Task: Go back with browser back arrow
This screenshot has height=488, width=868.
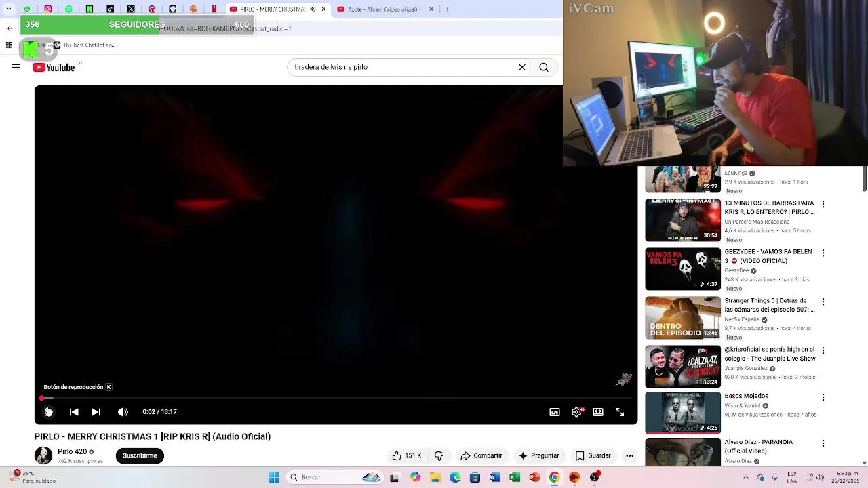Action: [9, 28]
